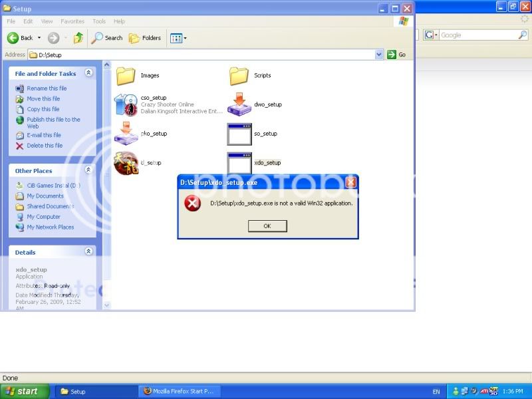532x399 pixels.
Task: Open the Scripts folder
Action: click(x=239, y=76)
